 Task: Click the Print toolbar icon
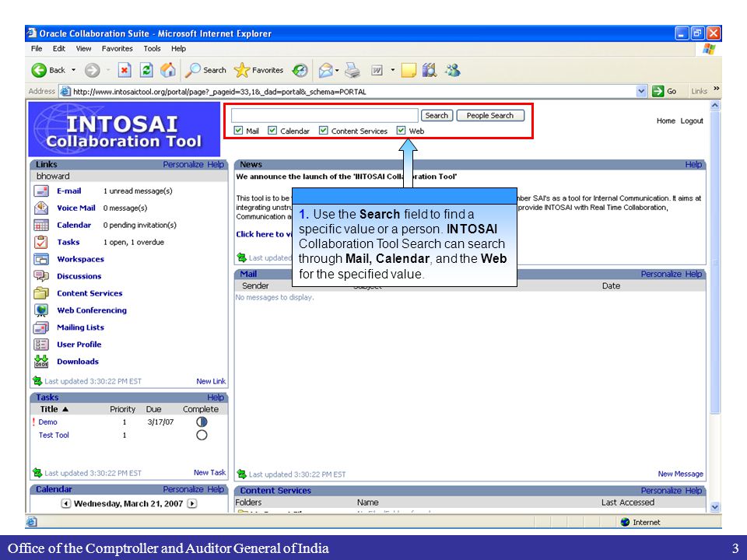(352, 71)
